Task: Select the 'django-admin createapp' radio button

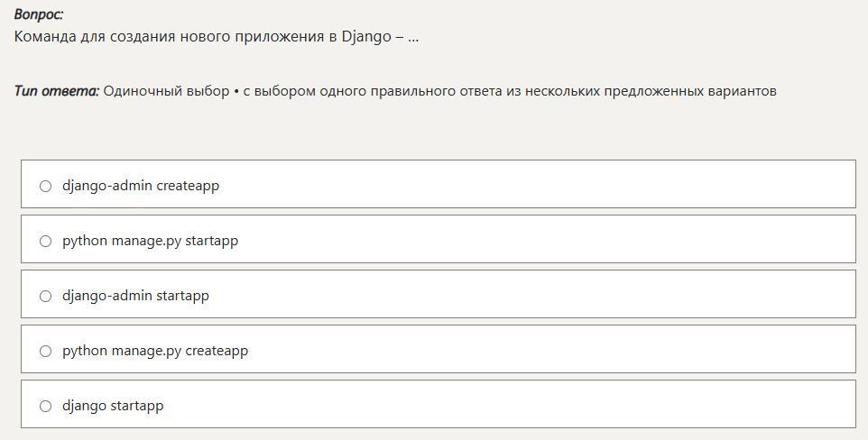Action: coord(46,187)
